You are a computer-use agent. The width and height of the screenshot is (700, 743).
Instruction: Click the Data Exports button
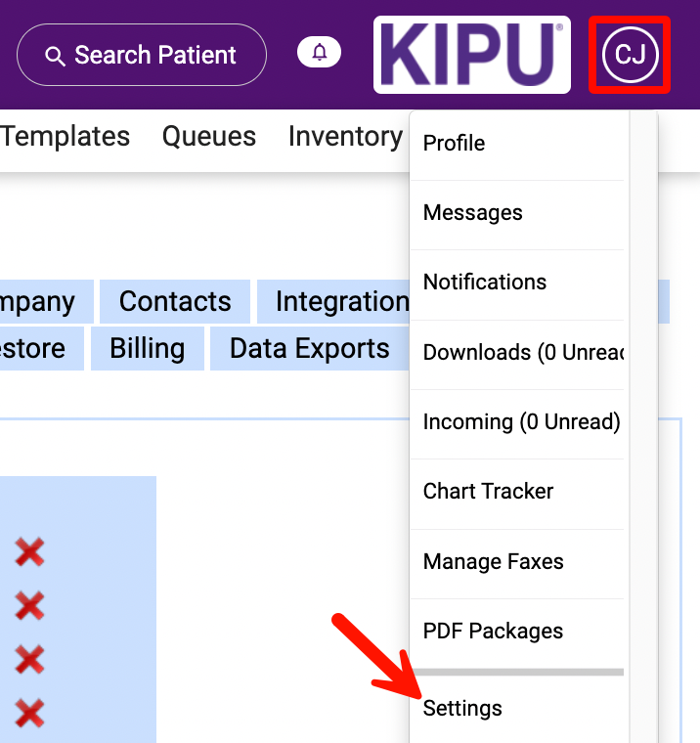coord(309,348)
